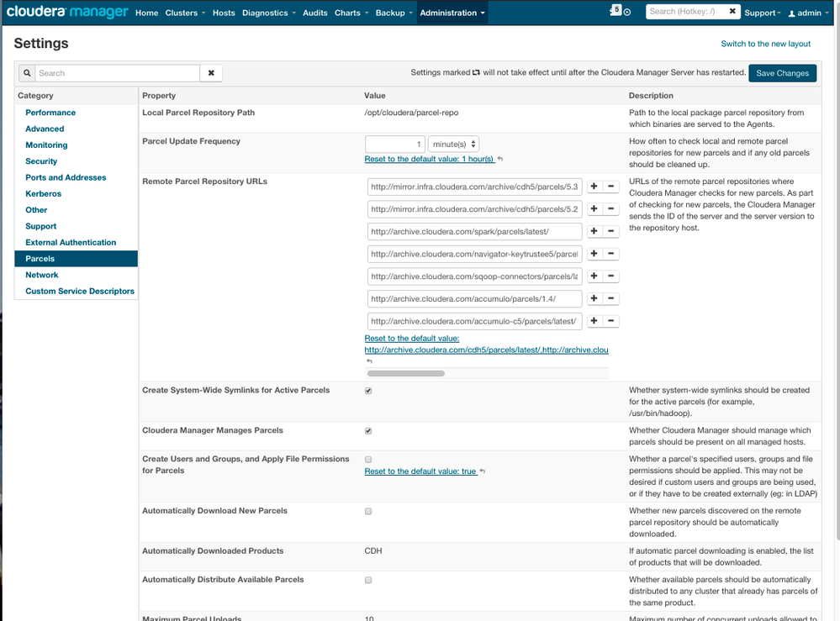This screenshot has width=840, height=621.
Task: Uncheck Cloudera Manager Manages Parcels
Action: 368,431
